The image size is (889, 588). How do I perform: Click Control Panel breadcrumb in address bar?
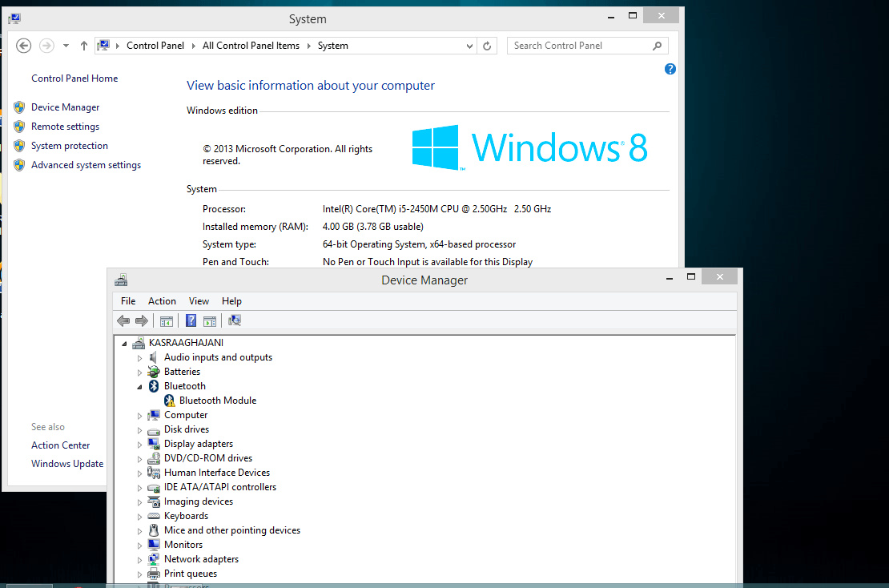pyautogui.click(x=155, y=46)
